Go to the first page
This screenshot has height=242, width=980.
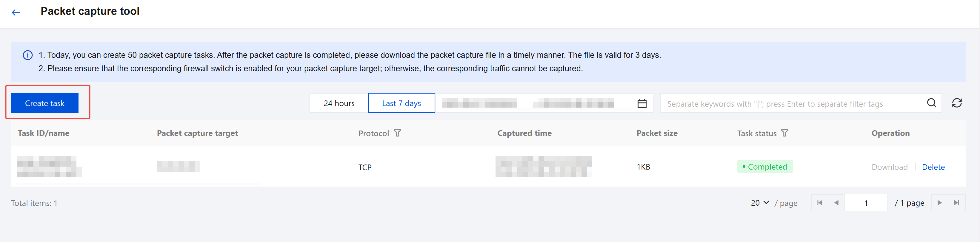tap(820, 203)
